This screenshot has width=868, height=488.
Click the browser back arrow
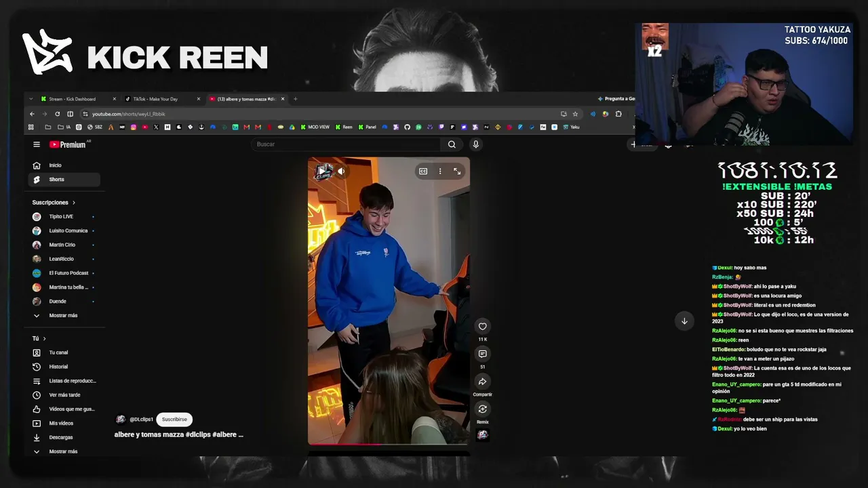tap(32, 114)
